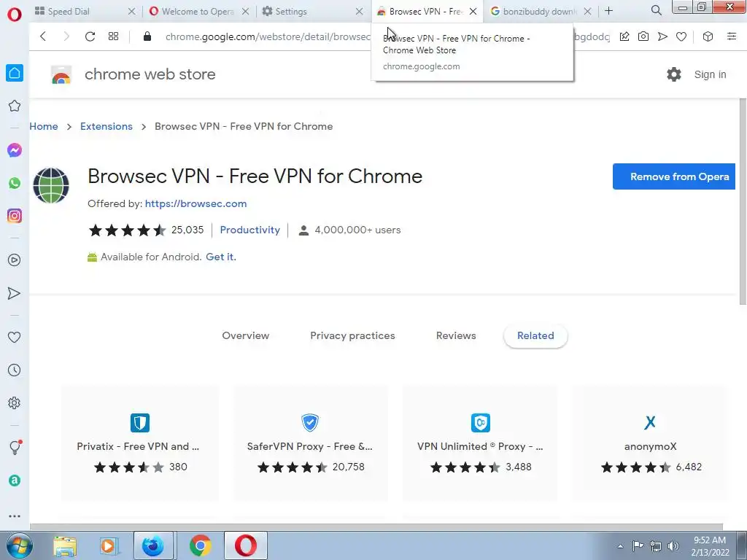Viewport: 747px width, 560px height.
Task: Open the Overview section tab
Action: tap(245, 335)
